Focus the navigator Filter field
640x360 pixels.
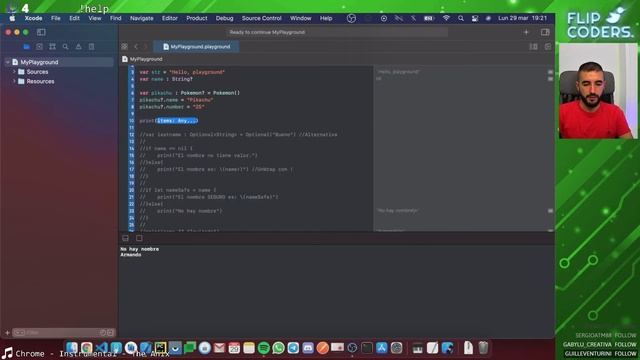pyautogui.click(x=63, y=333)
